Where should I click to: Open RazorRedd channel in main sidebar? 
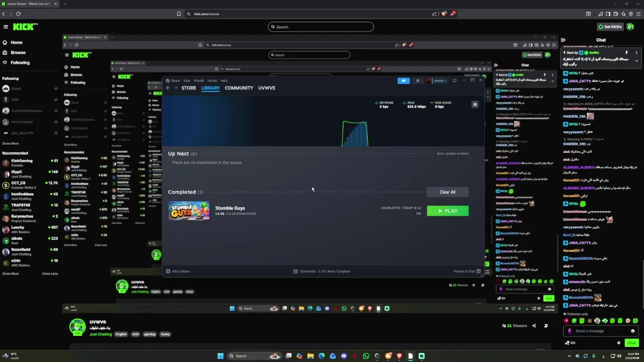30,251
